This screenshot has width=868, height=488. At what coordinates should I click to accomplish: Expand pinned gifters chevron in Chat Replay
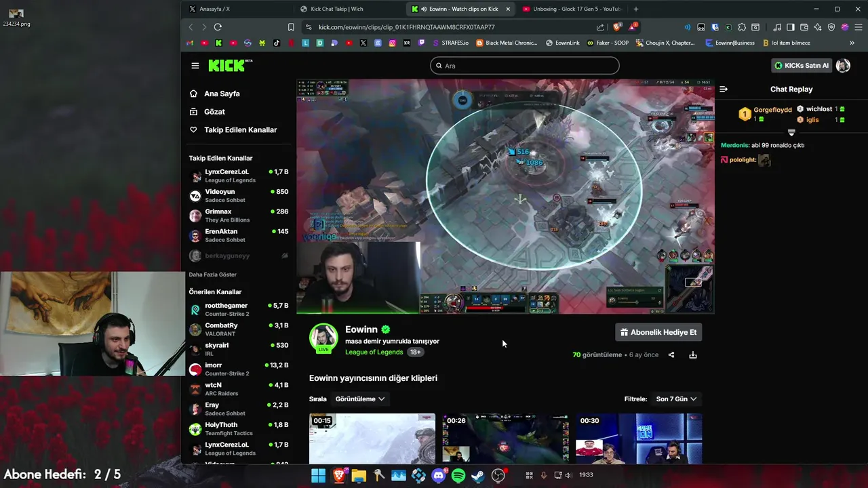click(791, 133)
